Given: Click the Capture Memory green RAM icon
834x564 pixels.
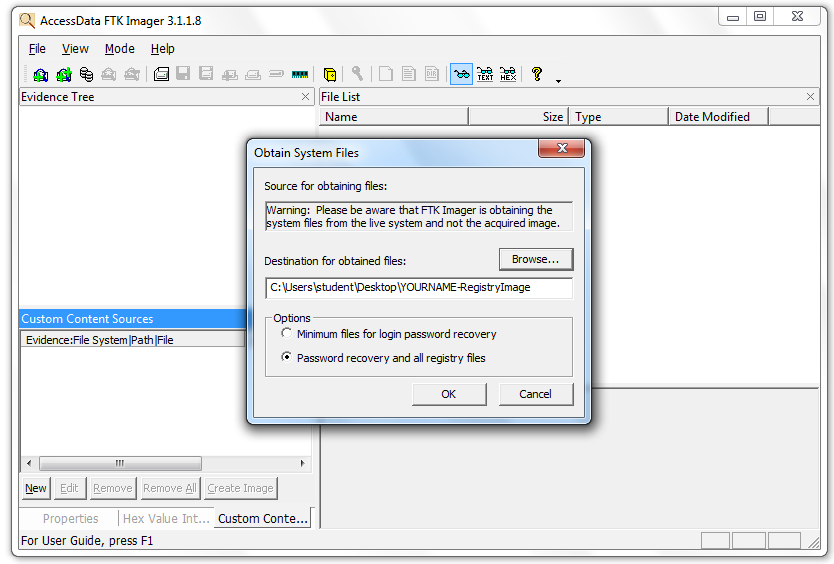Looking at the screenshot, I should pyautogui.click(x=300, y=74).
